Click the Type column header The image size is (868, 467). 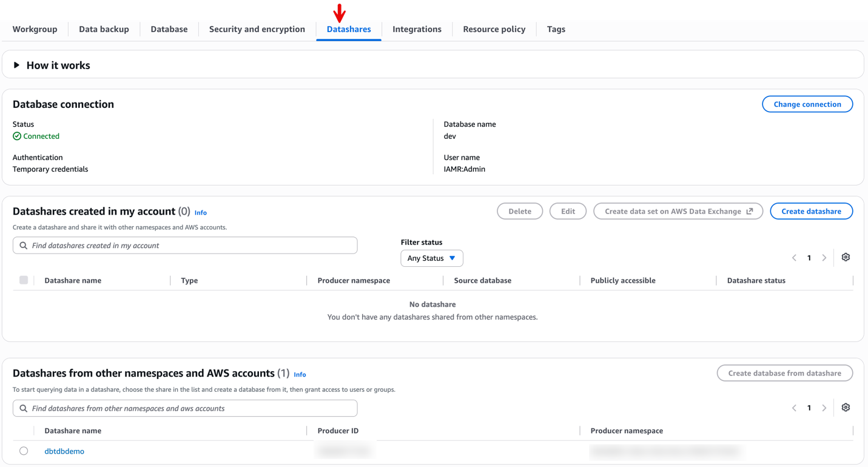(189, 280)
